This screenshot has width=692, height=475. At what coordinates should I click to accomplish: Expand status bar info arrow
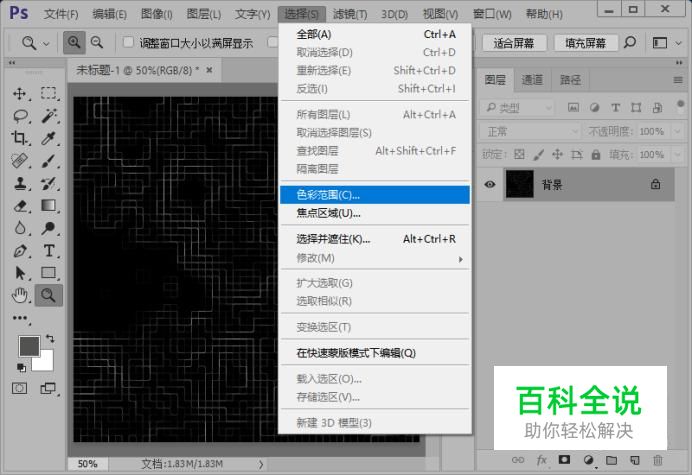point(261,464)
